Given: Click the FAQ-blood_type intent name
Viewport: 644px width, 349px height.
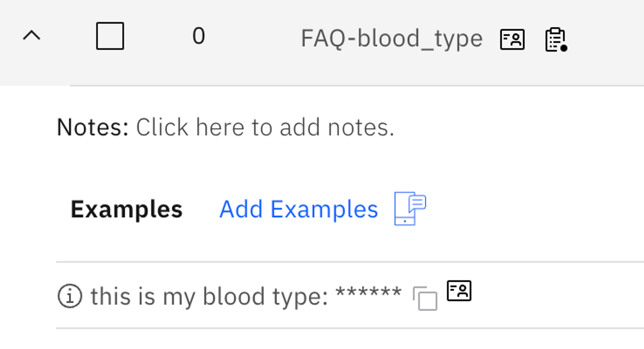Looking at the screenshot, I should click(x=392, y=39).
